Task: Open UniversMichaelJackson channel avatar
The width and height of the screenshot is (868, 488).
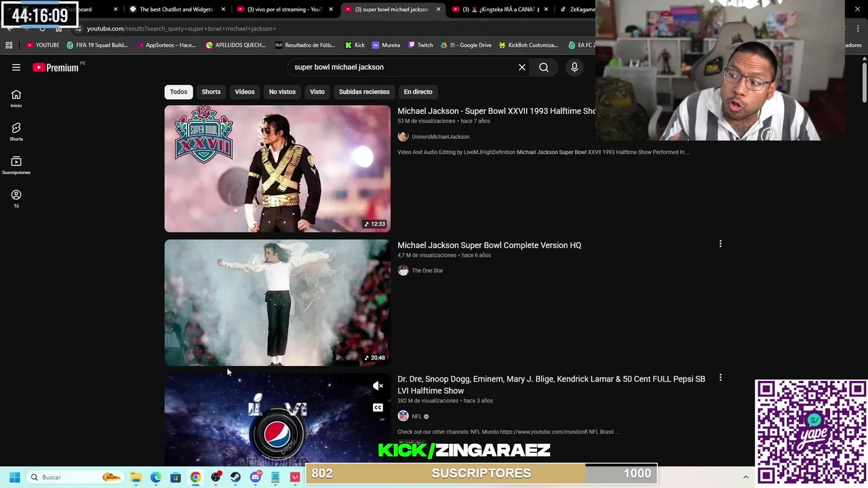Action: point(403,137)
